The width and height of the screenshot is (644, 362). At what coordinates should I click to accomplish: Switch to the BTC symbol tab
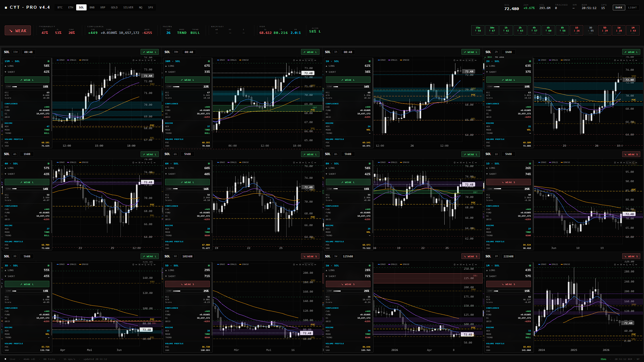tap(60, 7)
